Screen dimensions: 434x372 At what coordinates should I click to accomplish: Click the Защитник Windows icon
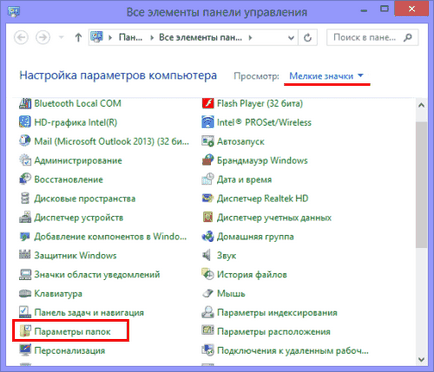[x=25, y=255]
